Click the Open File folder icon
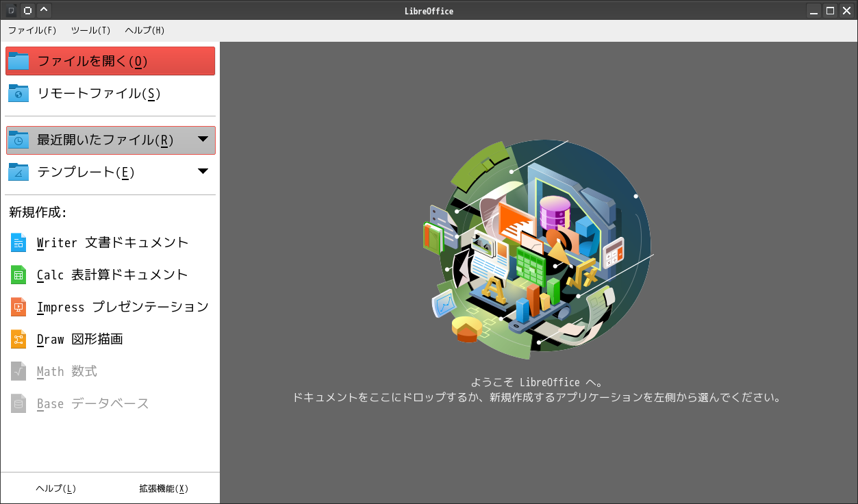Viewport: 858px width, 504px height. point(18,61)
